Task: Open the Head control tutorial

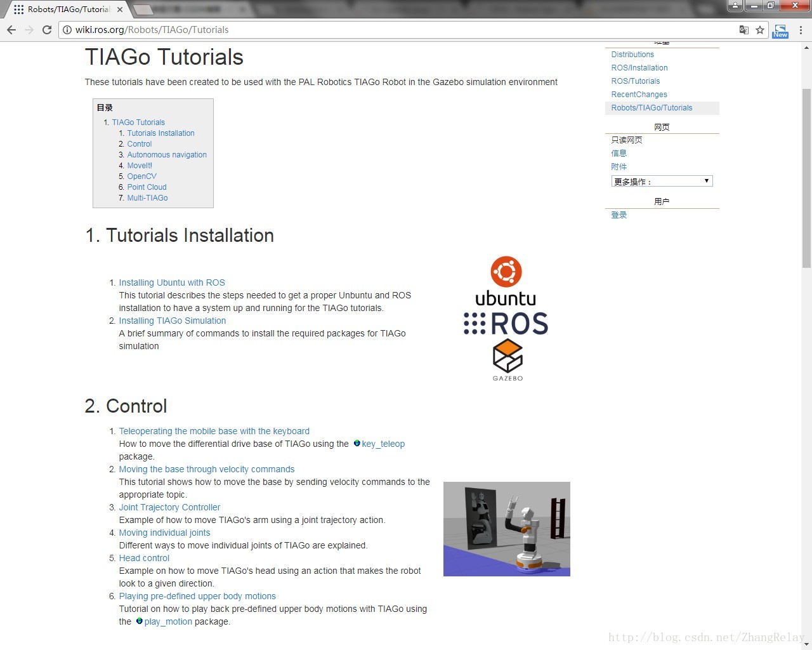Action: click(144, 558)
